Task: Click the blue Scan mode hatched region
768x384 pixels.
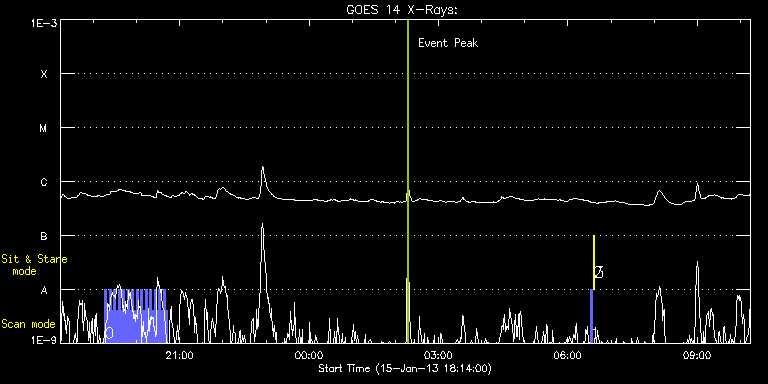Action: tap(136, 316)
